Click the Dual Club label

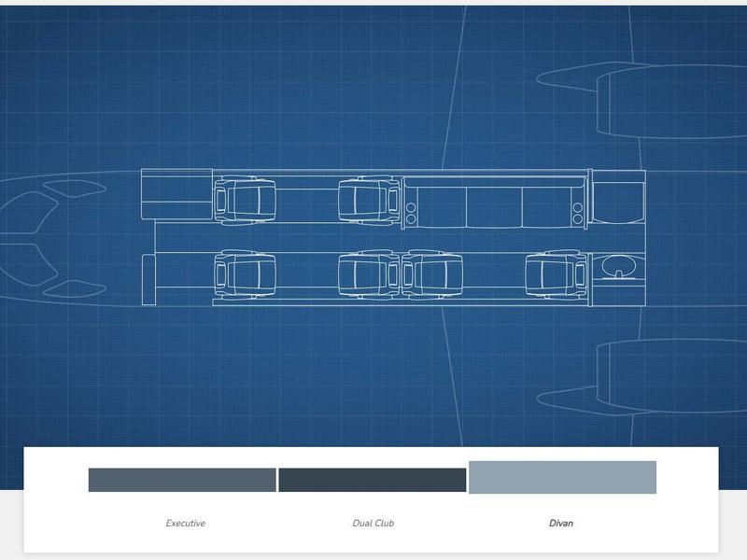pyautogui.click(x=373, y=523)
